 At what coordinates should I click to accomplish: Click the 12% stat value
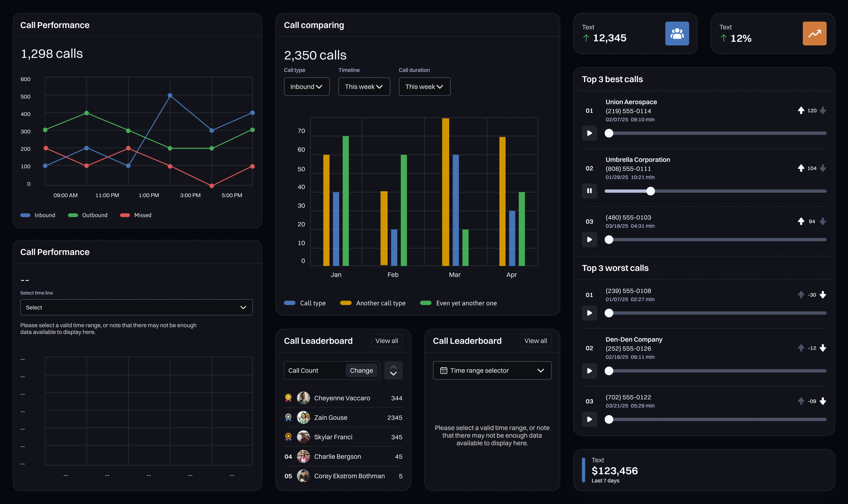point(741,38)
